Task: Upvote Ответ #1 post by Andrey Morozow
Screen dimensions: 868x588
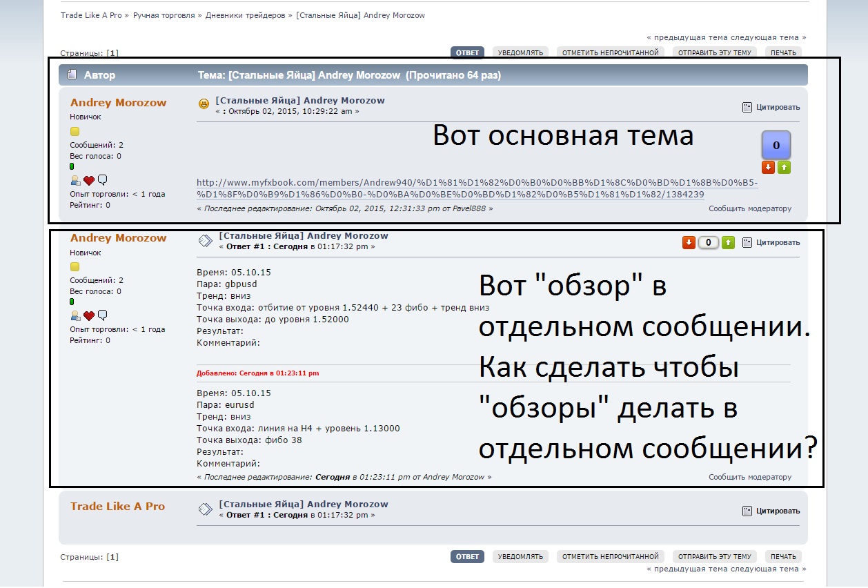Action: [729, 242]
